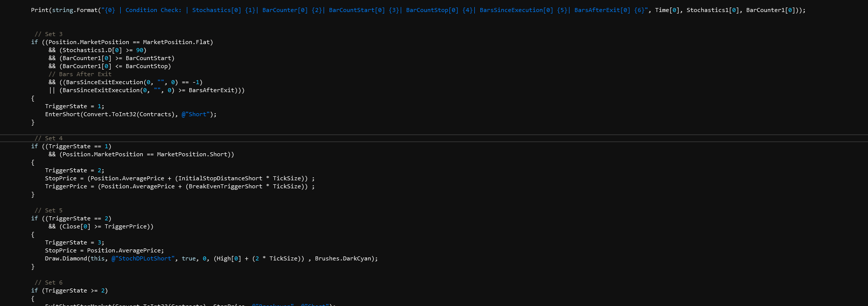This screenshot has height=306, width=868.
Task: Place cursor on "TriggerState = 2;" statement
Action: [x=74, y=170]
